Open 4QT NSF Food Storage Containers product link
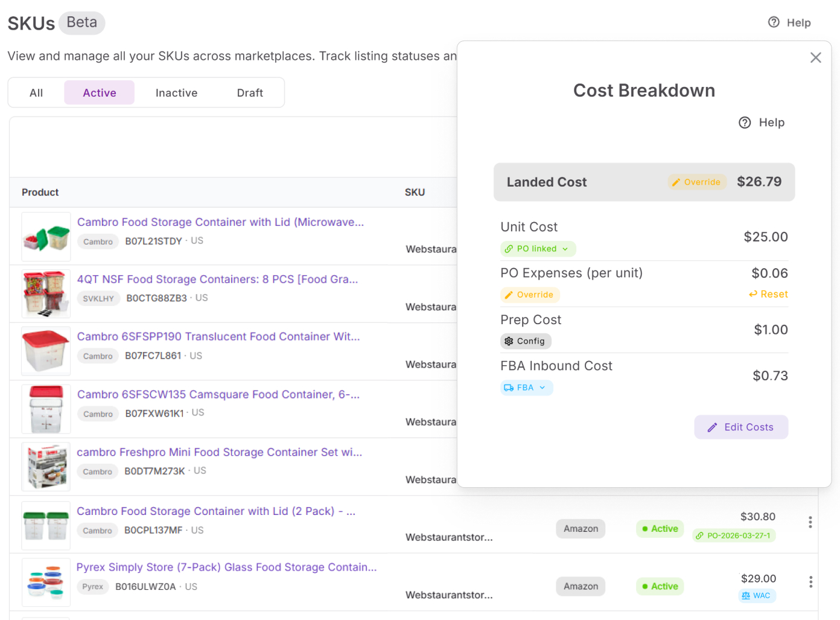This screenshot has height=620, width=840. (217, 280)
